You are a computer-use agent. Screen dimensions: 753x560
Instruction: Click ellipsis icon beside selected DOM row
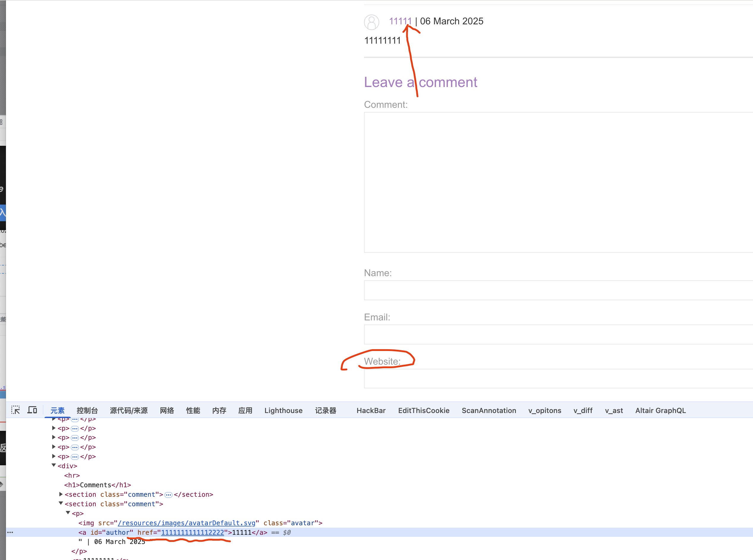[x=10, y=532]
